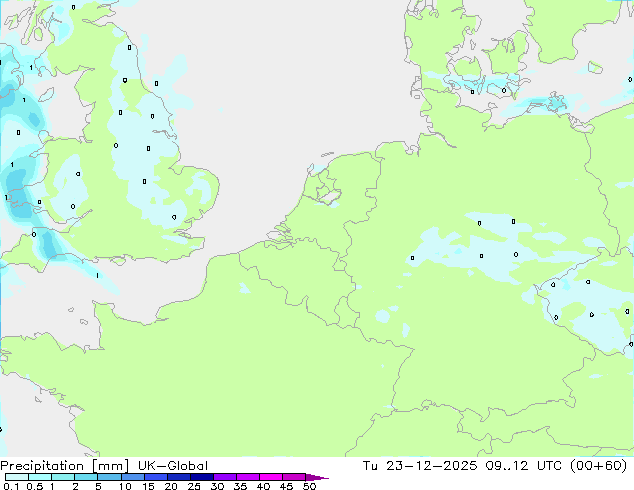Image resolution: width=634 pixels, height=490 pixels.
Task: Click the 10 mm blue legend swatch
Action: pyautogui.click(x=135, y=477)
